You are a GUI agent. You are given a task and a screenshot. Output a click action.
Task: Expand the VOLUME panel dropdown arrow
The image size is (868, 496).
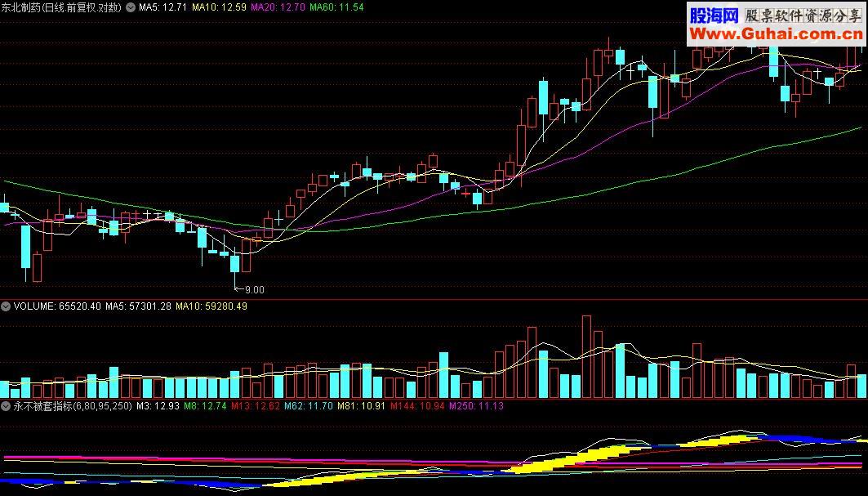6,306
